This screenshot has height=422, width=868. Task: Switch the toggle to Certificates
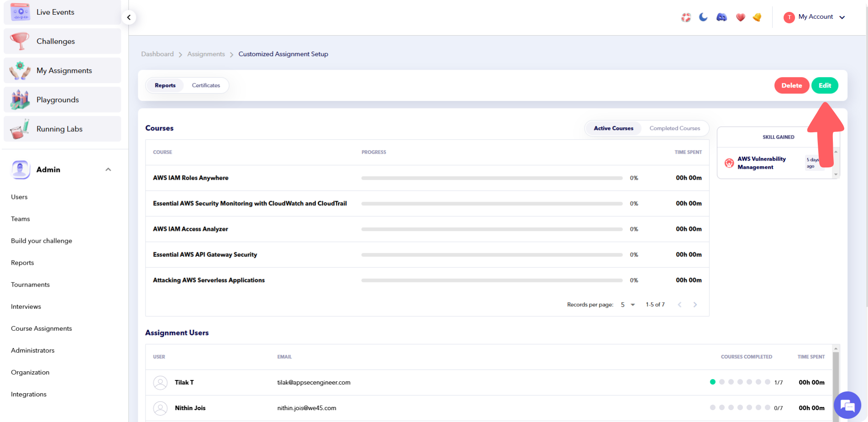(206, 85)
